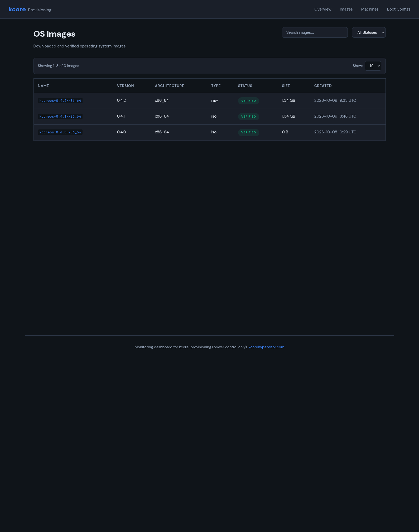419x532 pixels.
Task: Open image kcoreos-0.4.1-x86_64
Action: (60, 117)
